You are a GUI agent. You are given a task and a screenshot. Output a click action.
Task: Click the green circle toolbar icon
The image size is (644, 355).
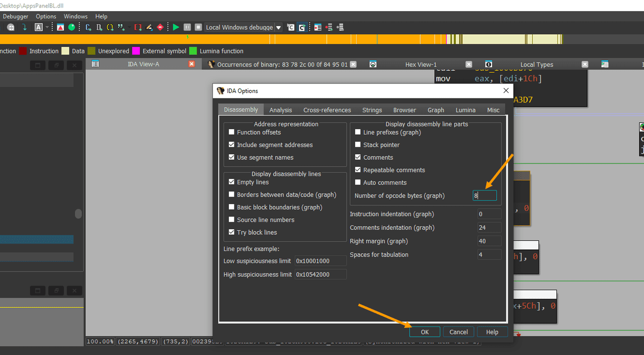pos(71,27)
